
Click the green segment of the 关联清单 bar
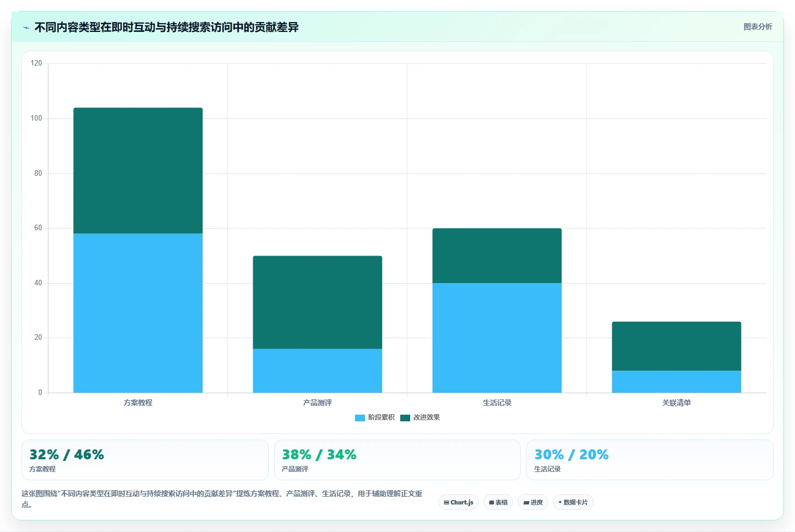click(x=677, y=346)
